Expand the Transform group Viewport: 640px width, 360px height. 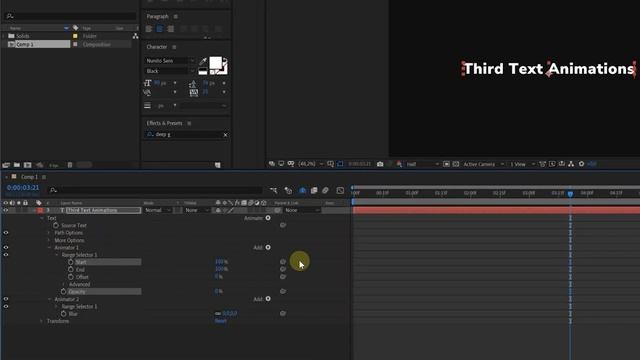(42, 321)
